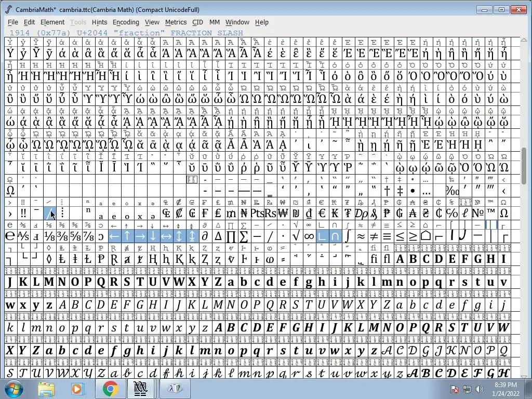The width and height of the screenshot is (532, 399).
Task: Open the Help menu
Action: [262, 22]
